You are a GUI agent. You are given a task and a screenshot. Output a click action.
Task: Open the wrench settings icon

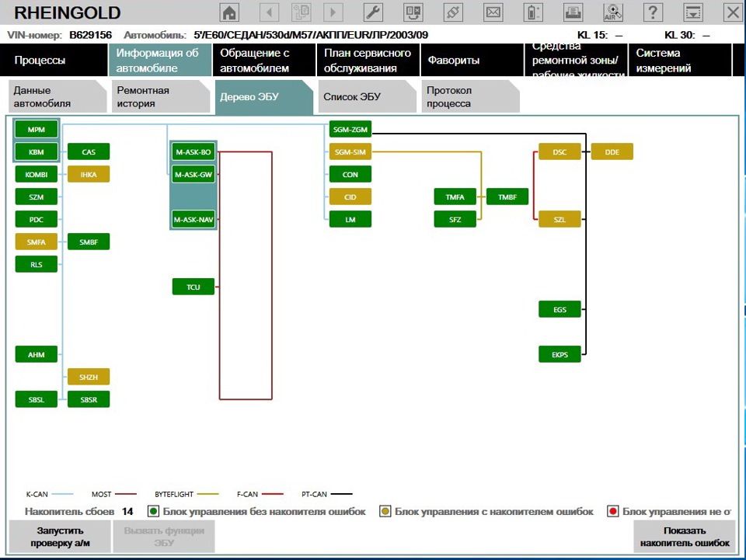tap(374, 12)
